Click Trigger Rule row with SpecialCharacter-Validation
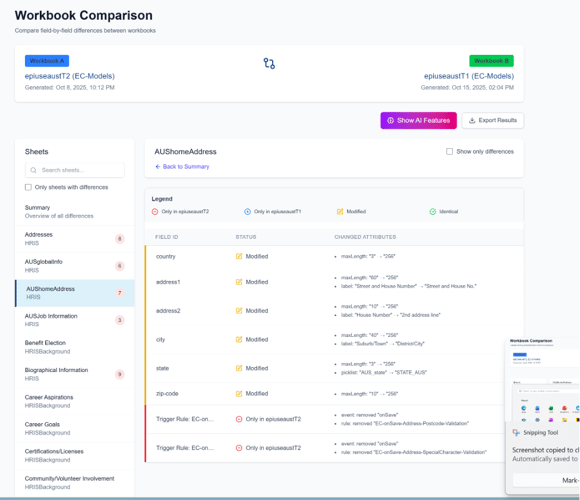Image resolution: width=580 pixels, height=500 pixels. coord(334,448)
